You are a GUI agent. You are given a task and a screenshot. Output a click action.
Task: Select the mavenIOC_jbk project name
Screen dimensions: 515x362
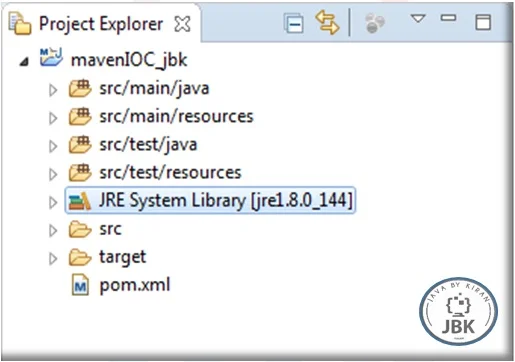pyautogui.click(x=129, y=60)
